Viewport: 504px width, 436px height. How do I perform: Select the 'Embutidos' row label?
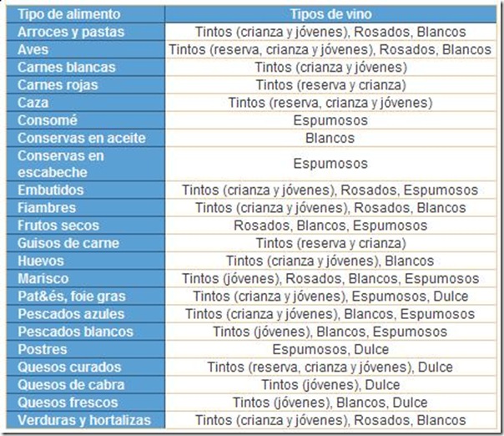51,190
